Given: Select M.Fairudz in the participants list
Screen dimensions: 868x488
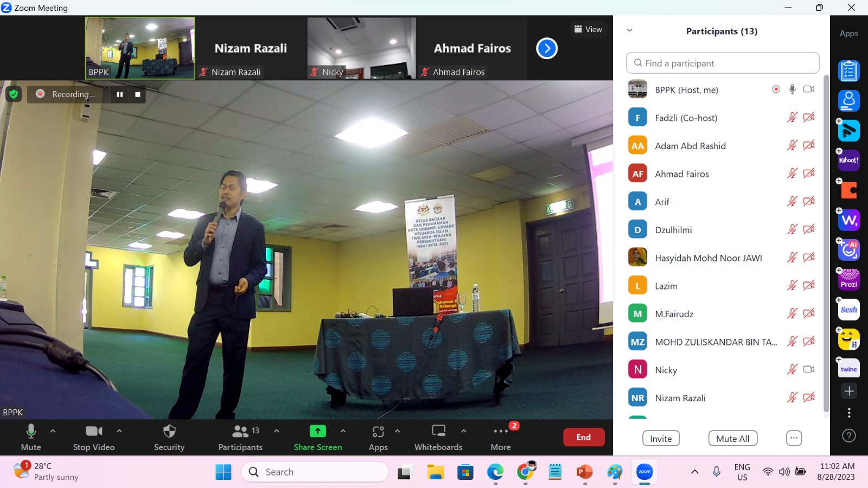Looking at the screenshot, I should [x=723, y=314].
